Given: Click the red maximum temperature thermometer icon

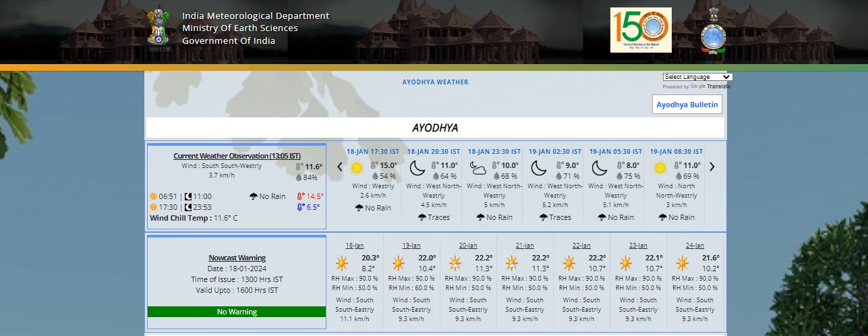Looking at the screenshot, I should pos(300,196).
